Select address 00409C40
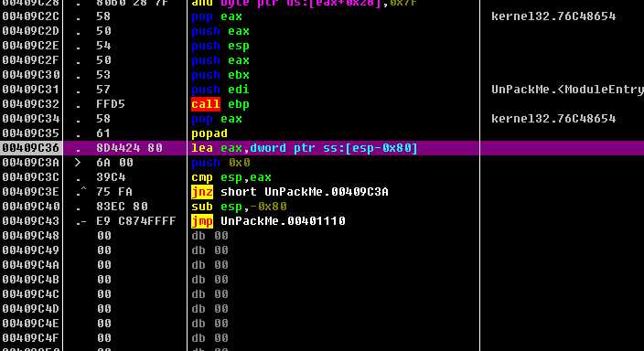Viewport: 644px width, 351px height. coord(31,207)
